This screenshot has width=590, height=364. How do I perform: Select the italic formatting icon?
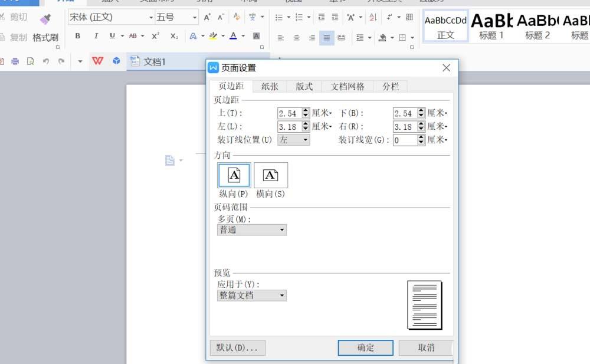[x=95, y=36]
